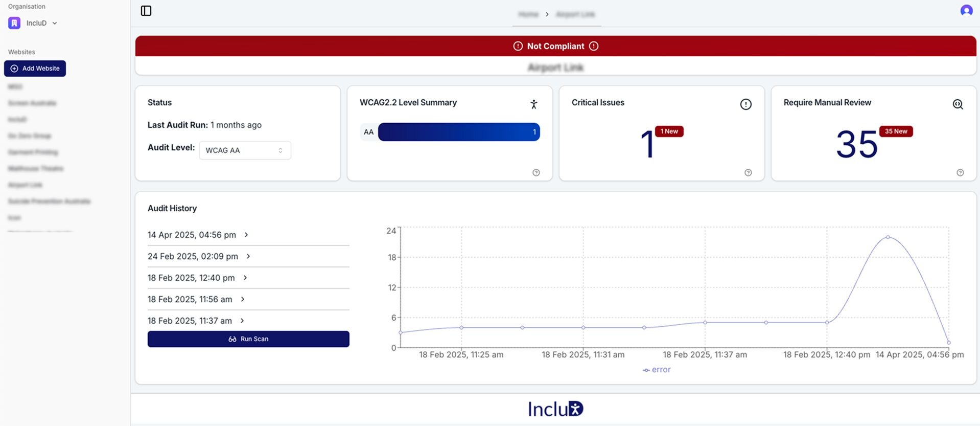Click the Last Audit Run 1 months ago text
This screenshot has height=426, width=980.
pos(204,125)
